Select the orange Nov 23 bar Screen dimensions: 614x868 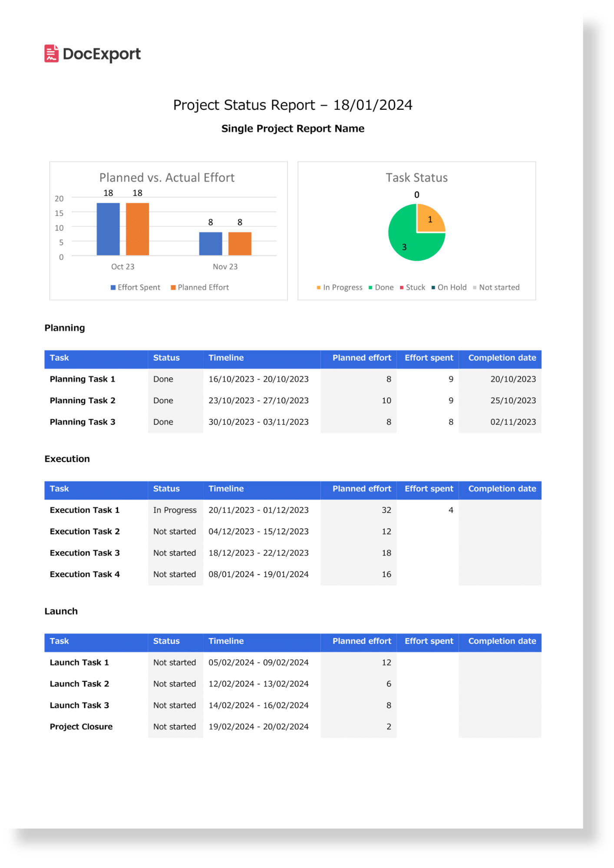[240, 243]
